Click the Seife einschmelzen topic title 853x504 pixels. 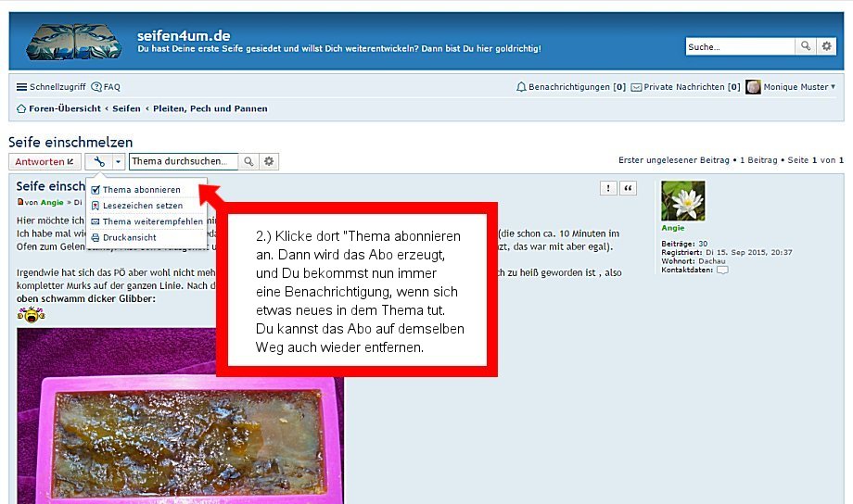[x=70, y=143]
